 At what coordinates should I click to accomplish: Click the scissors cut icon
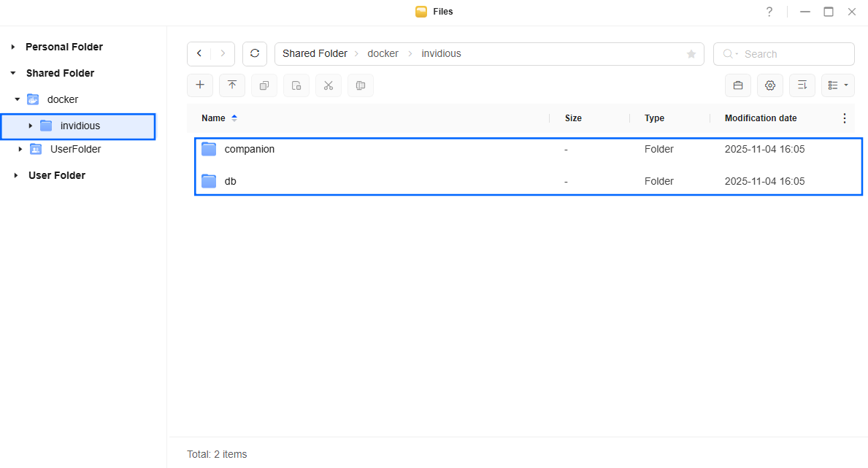[x=329, y=85]
